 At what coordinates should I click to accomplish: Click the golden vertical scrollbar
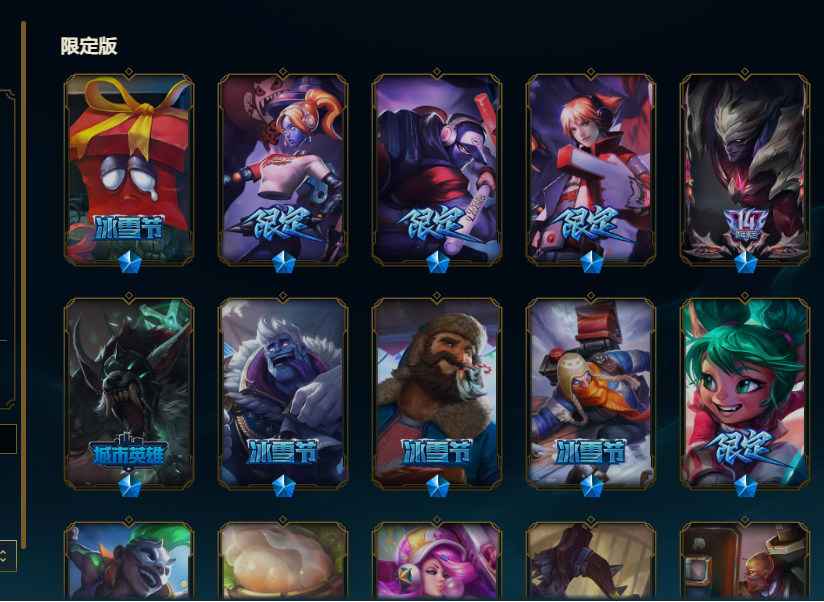pyautogui.click(x=23, y=285)
